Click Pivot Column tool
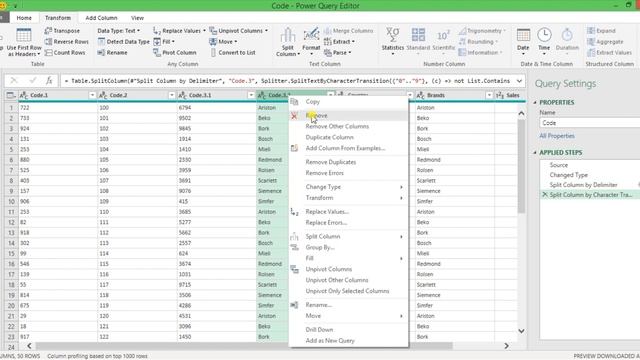 tap(175, 53)
